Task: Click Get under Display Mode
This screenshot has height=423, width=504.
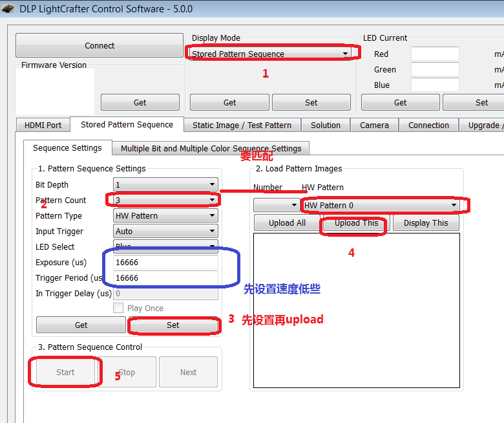Action: point(229,102)
